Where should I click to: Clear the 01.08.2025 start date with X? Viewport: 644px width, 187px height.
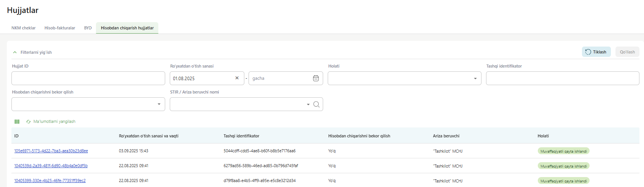coord(237,78)
